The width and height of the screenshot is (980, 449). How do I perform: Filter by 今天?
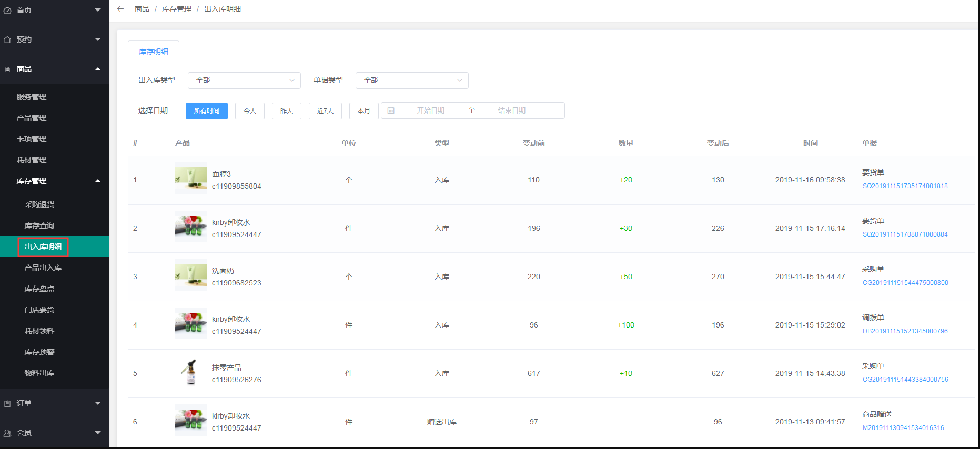[250, 111]
